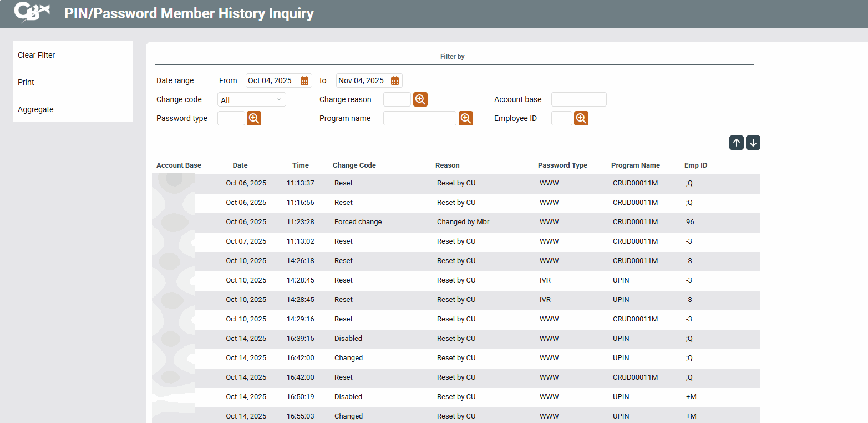This screenshot has height=423, width=868.
Task: Click the Employee ID text box
Action: click(x=562, y=118)
